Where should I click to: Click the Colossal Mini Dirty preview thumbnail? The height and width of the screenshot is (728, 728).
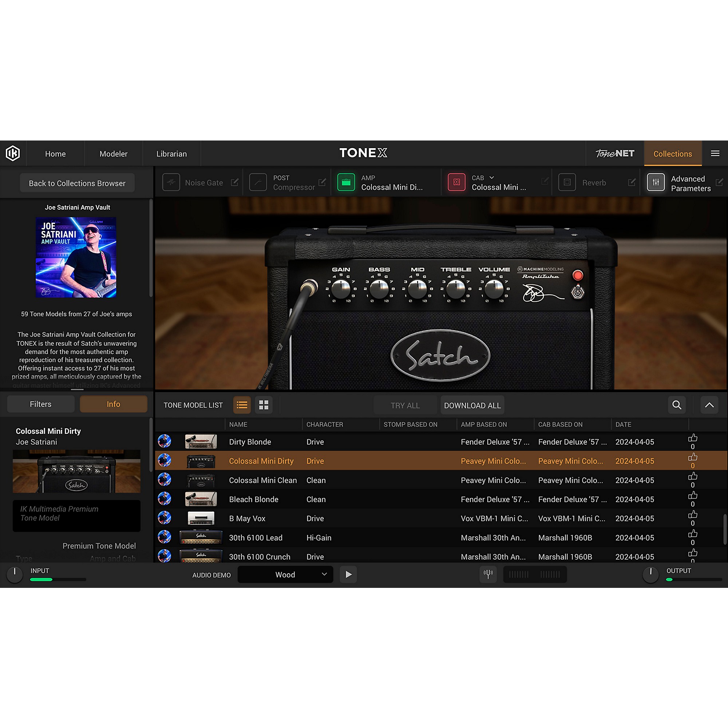click(x=76, y=471)
